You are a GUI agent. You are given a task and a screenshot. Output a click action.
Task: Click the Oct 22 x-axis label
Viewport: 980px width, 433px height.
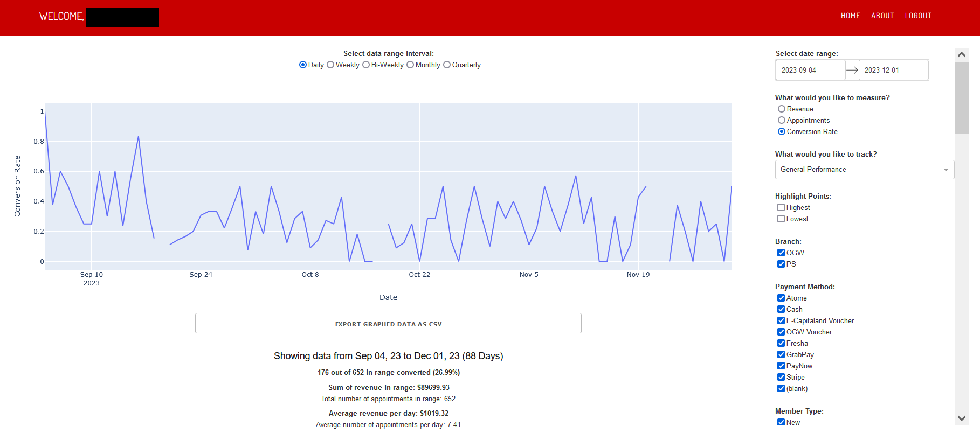tap(419, 275)
